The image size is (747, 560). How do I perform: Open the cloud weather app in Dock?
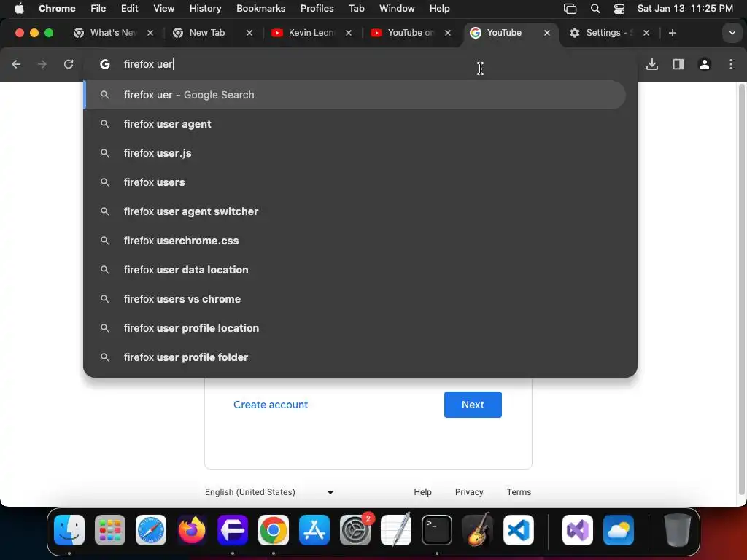pyautogui.click(x=619, y=530)
